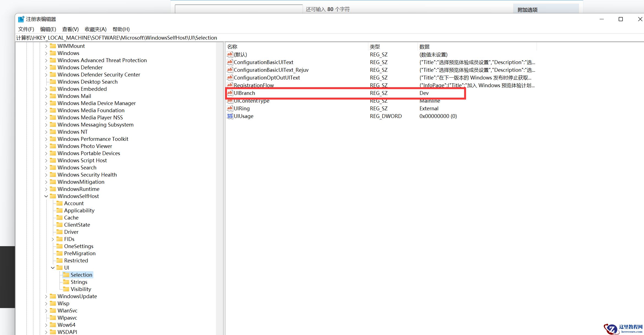Open the 收藏夹 menu
Screen dimensions: 644x335
(x=95, y=29)
